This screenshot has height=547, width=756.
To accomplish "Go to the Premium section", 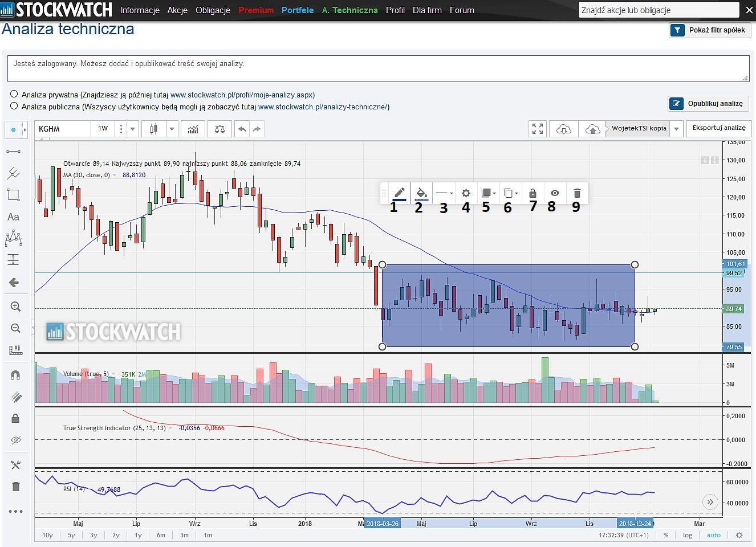I will (x=256, y=10).
